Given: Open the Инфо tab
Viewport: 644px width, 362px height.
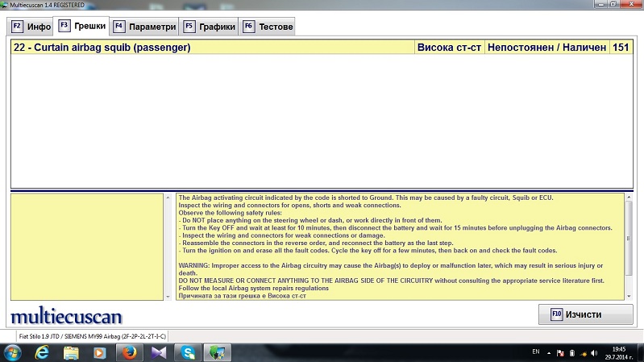Looking at the screenshot, I should [32, 27].
